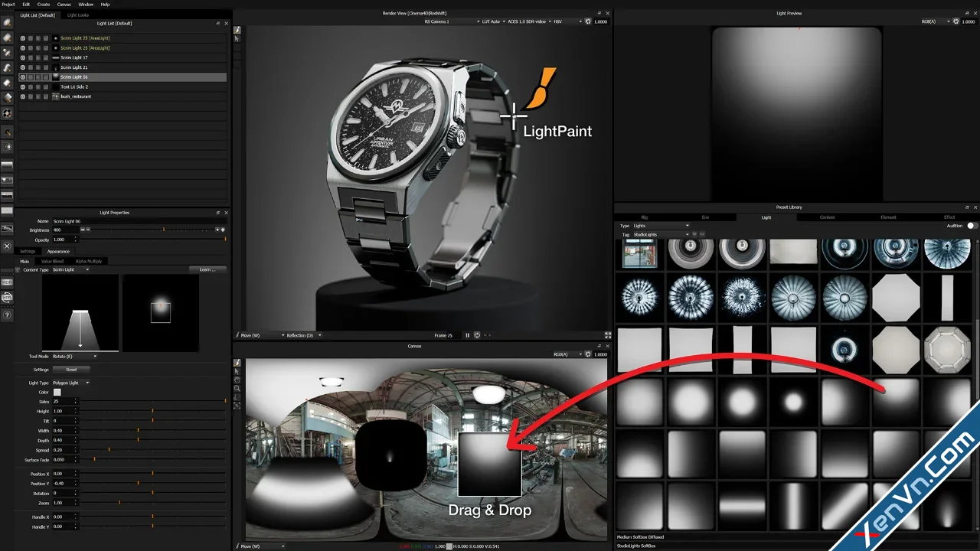Hide the Tent Lit Side 2 light

[22, 87]
